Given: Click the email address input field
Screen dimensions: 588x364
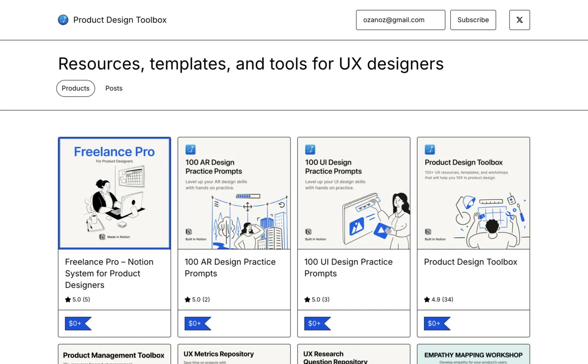Looking at the screenshot, I should [x=400, y=20].
